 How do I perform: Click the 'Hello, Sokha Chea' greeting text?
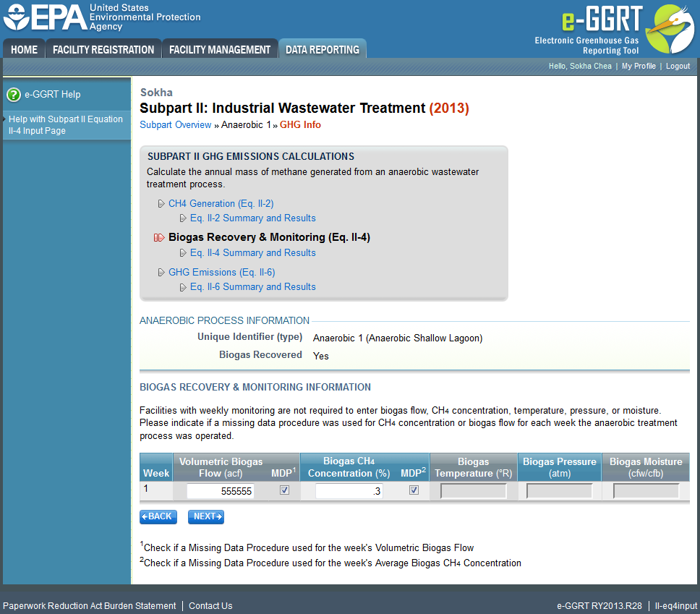pyautogui.click(x=580, y=66)
